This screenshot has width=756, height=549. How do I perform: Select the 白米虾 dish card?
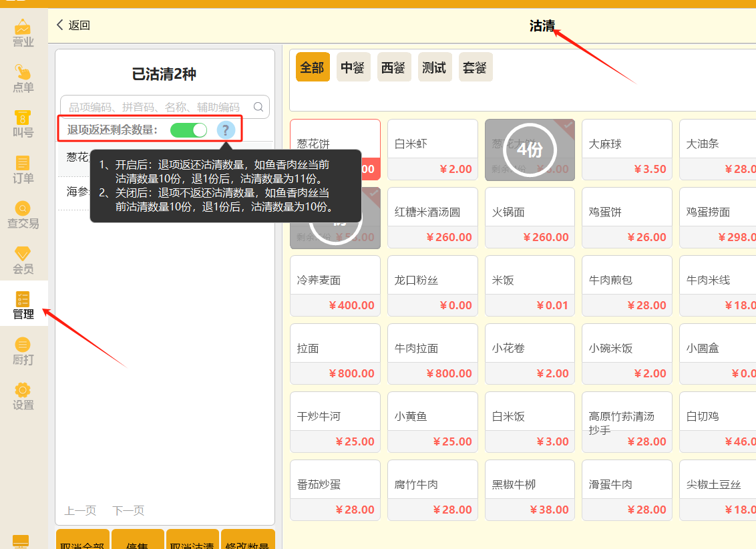tap(433, 150)
